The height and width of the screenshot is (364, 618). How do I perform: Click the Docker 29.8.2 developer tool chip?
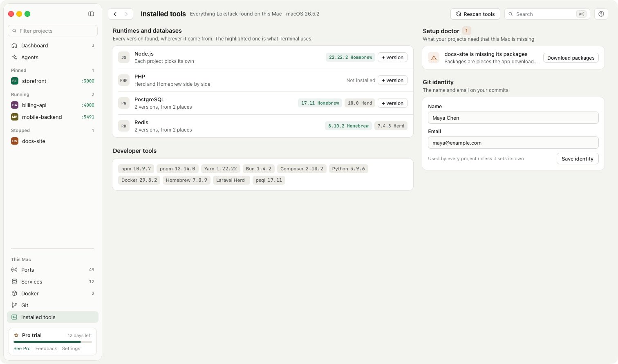139,180
